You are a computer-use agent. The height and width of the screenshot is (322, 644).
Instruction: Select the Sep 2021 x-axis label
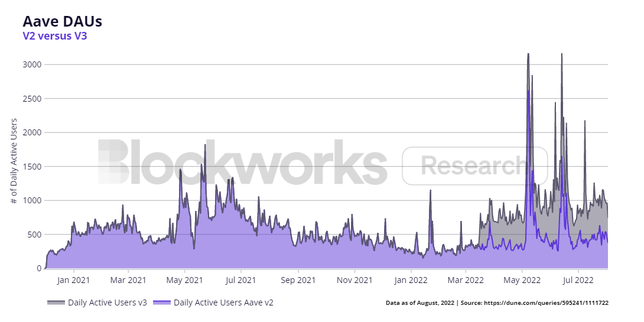pos(298,279)
